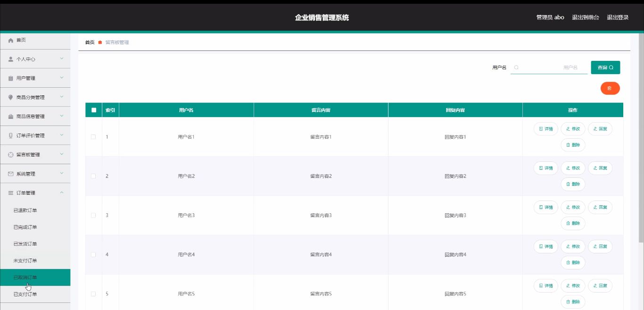Click the orange breadcrumb separator icon
Image resolution: width=644 pixels, height=310 pixels.
(100, 42)
